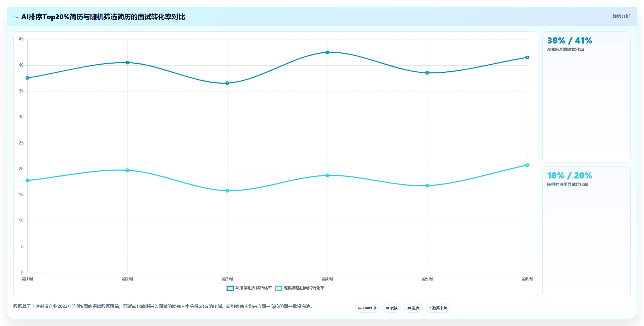The width and height of the screenshot is (644, 326).
Task: Click the 第1周 x-axis label
Action: (28, 279)
